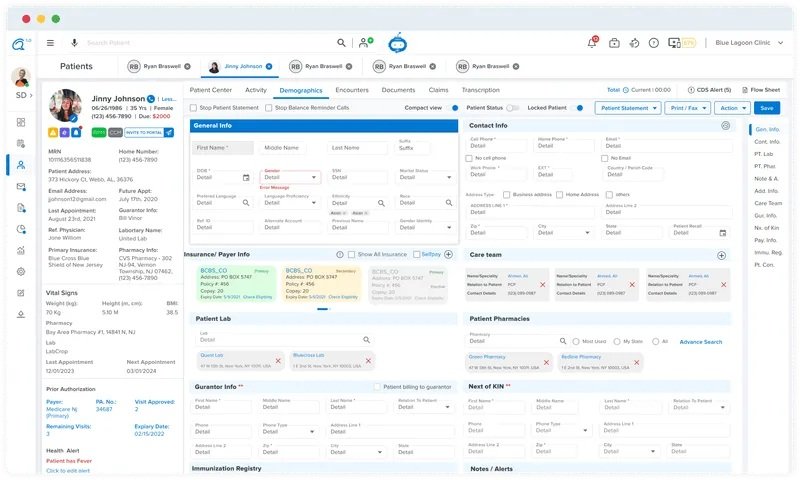Select the Most Used pharmacy radio button
The width and height of the screenshot is (800, 480).
575,341
